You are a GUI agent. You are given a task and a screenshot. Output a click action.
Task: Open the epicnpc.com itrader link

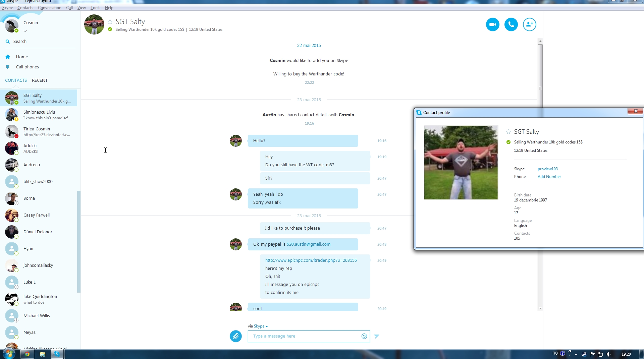[x=311, y=260]
